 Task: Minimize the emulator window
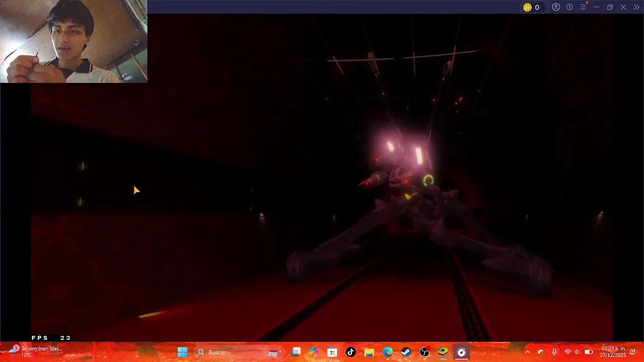coord(597,7)
